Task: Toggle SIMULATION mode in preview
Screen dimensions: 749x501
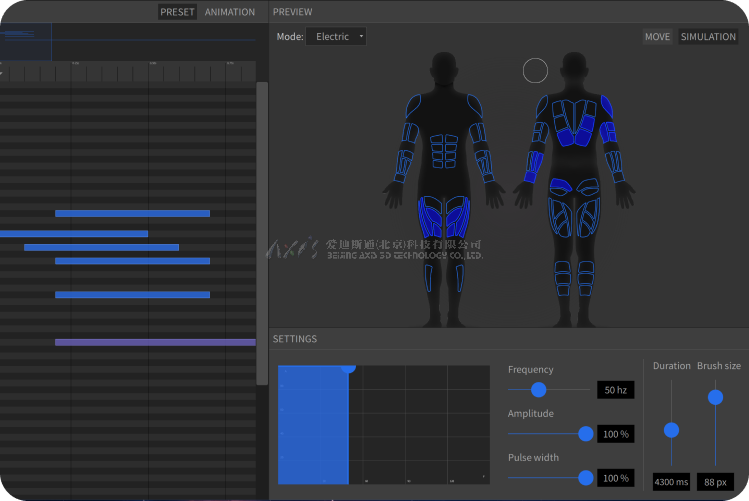Action: pos(708,37)
